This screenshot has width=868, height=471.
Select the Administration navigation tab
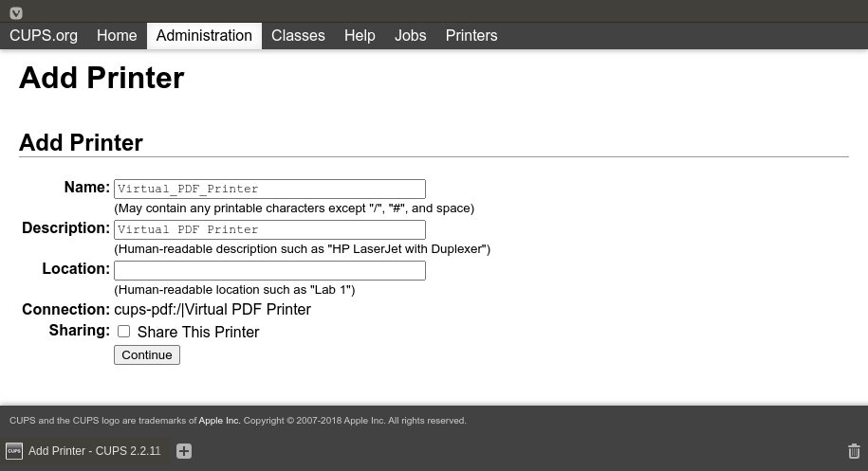click(x=204, y=36)
